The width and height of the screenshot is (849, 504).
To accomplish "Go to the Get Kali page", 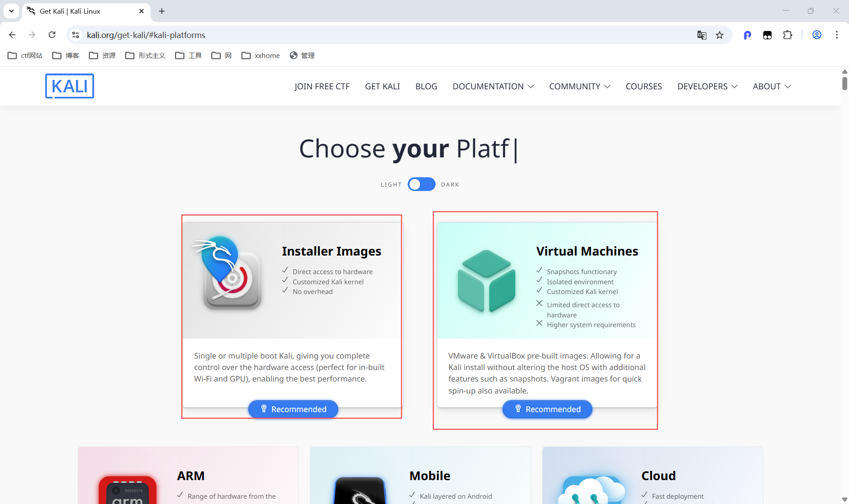I will tap(382, 86).
